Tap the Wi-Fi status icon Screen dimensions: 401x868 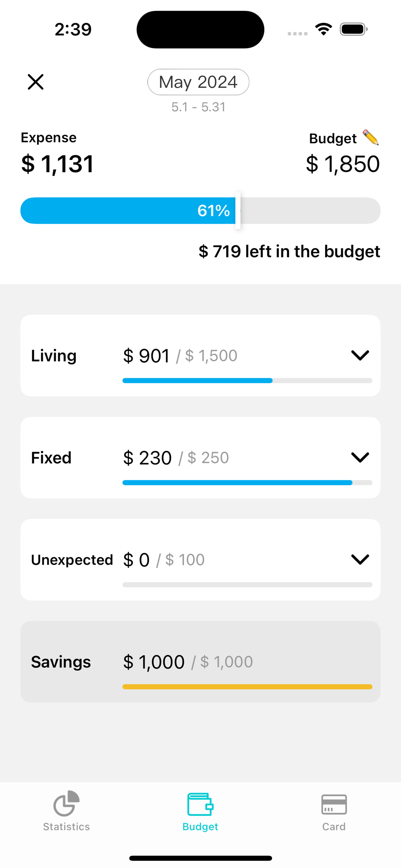pyautogui.click(x=324, y=29)
